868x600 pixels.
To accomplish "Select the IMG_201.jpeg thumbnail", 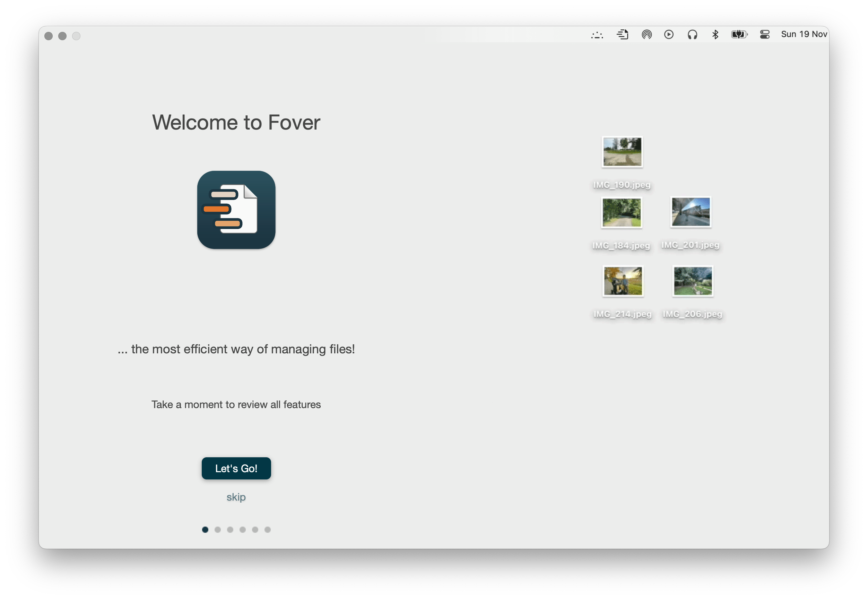I will coord(690,212).
